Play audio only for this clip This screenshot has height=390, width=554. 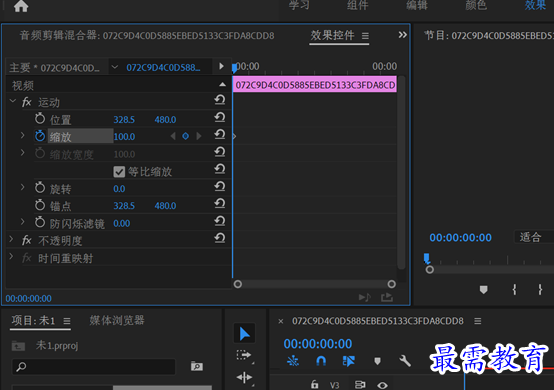click(365, 297)
